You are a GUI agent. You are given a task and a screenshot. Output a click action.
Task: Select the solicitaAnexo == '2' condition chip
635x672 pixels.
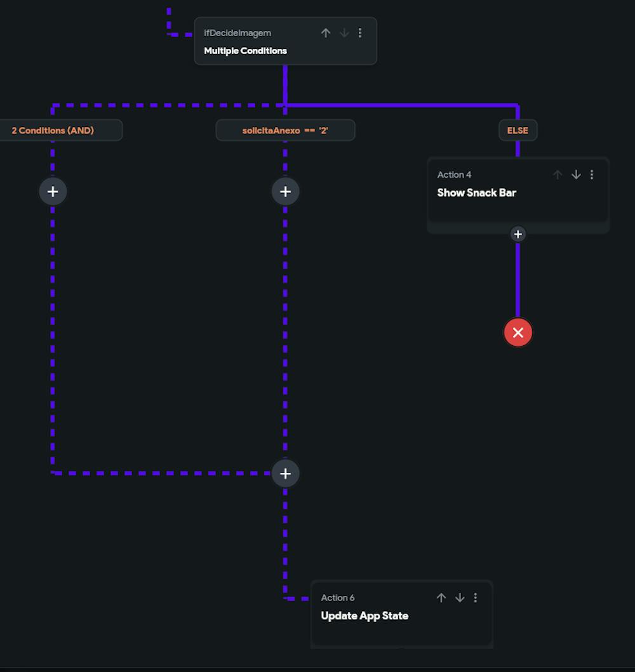coord(285,129)
